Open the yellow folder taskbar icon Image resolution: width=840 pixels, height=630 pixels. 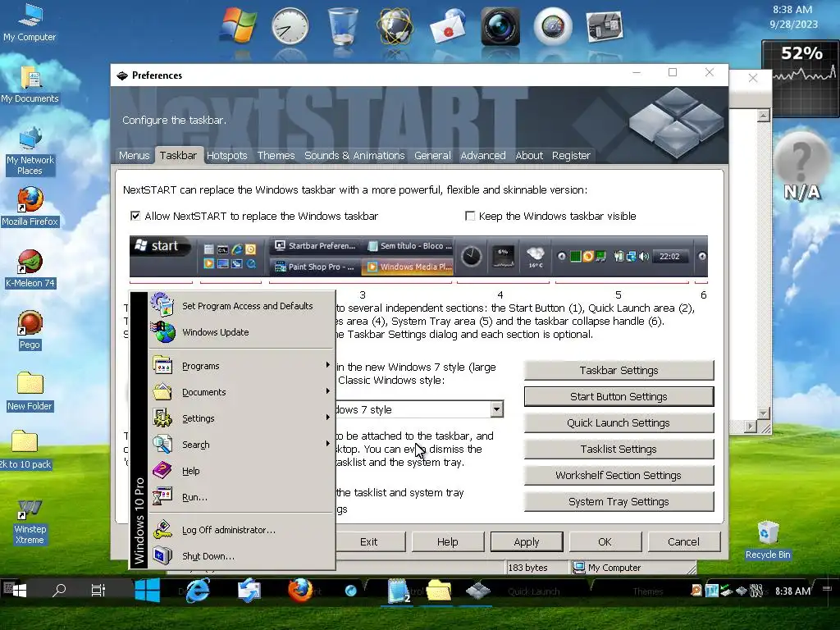tap(439, 591)
